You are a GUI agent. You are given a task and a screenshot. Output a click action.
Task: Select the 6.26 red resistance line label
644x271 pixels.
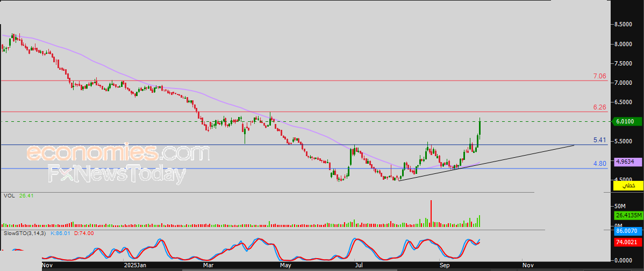pyautogui.click(x=599, y=107)
